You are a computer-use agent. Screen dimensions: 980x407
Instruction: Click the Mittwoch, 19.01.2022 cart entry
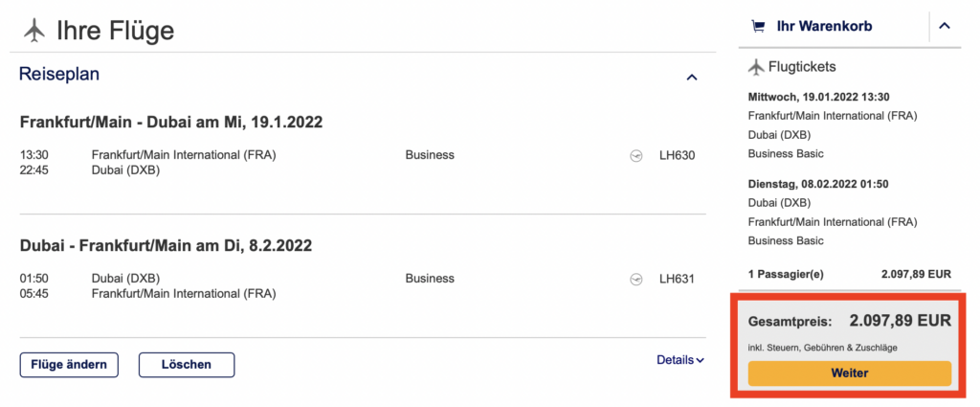click(819, 97)
